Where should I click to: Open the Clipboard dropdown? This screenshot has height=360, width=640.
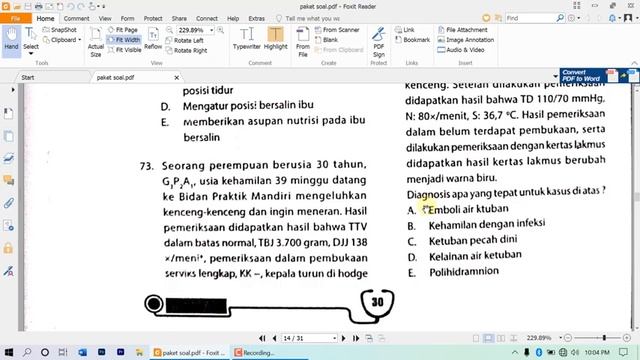62,40
